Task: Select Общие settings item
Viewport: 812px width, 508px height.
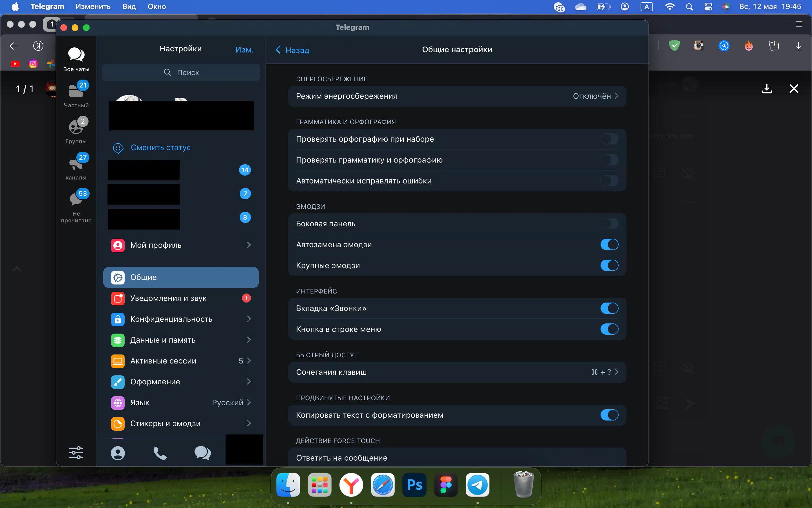Action: pyautogui.click(x=181, y=277)
